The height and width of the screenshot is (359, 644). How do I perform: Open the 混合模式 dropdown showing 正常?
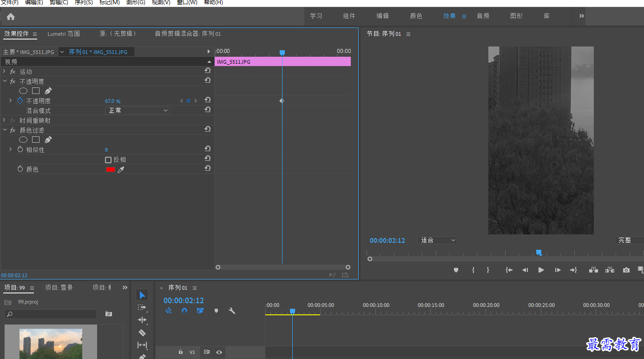(138, 111)
